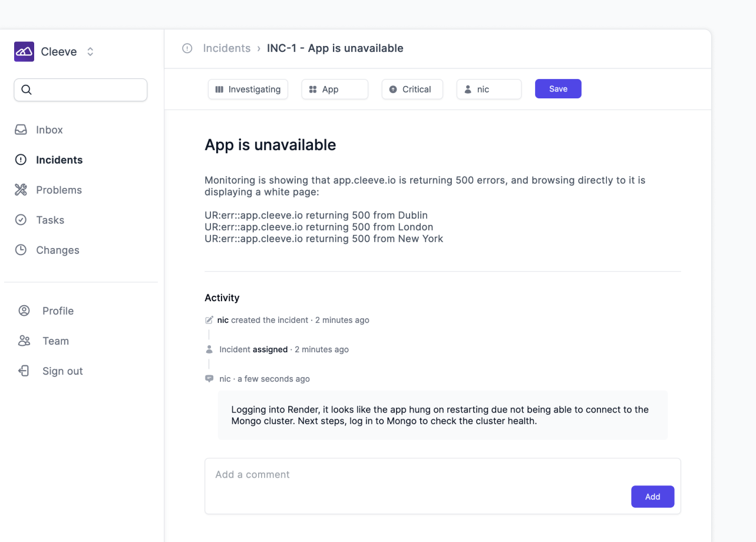756x542 pixels.
Task: Open the Changes clock icon
Action: point(21,250)
